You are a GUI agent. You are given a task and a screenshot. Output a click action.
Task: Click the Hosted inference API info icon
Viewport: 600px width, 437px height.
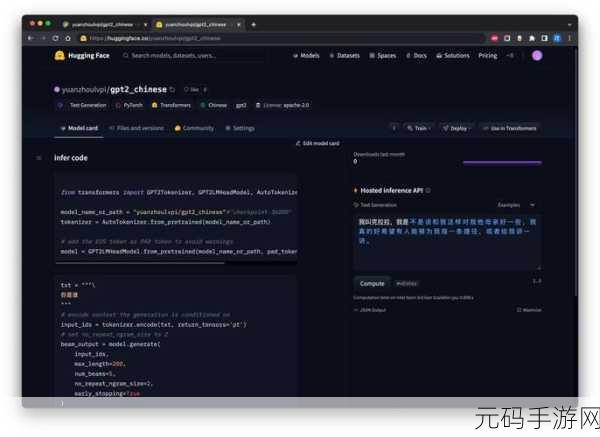[428, 191]
